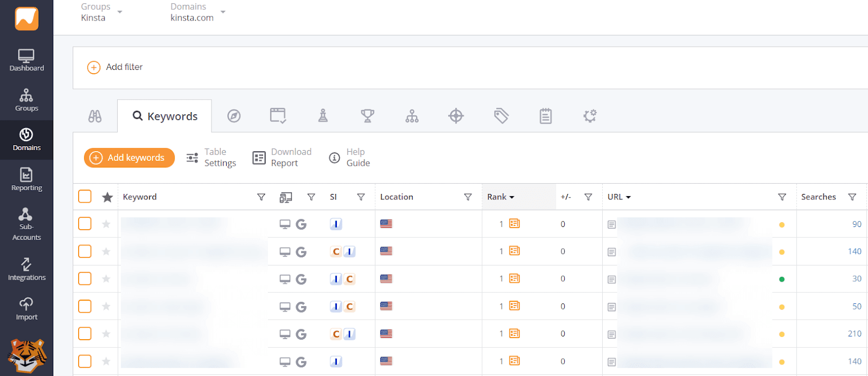This screenshot has height=376, width=868.
Task: Click the Add keywords button
Action: click(129, 158)
